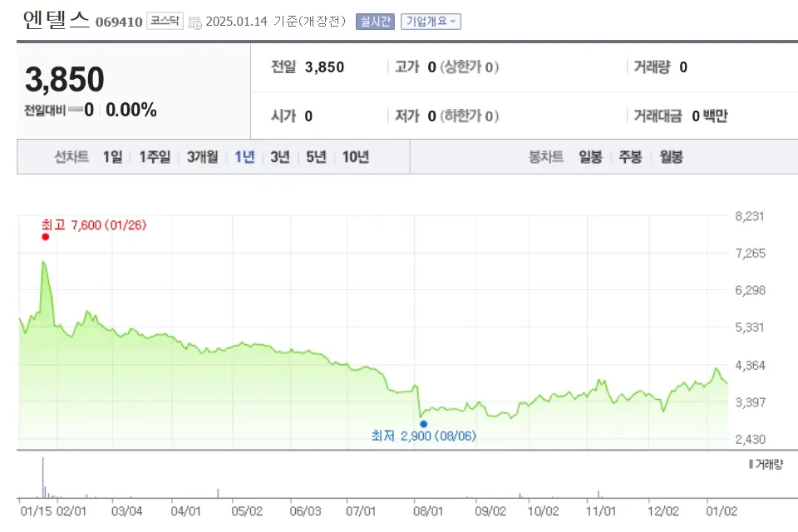This screenshot has width=798, height=532.
Task: Switch to 주봉 weekly candle view
Action: pyautogui.click(x=632, y=156)
